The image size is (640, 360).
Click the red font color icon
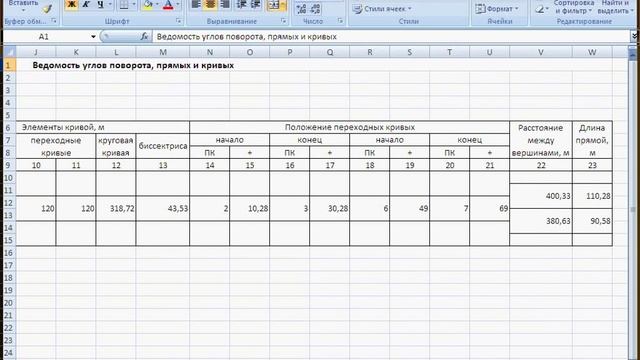point(168,4)
